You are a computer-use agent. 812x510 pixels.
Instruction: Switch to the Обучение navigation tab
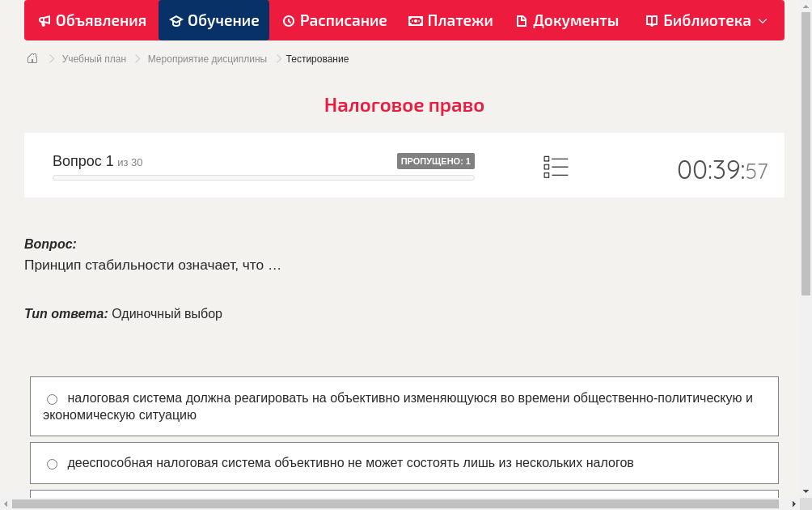pyautogui.click(x=214, y=20)
